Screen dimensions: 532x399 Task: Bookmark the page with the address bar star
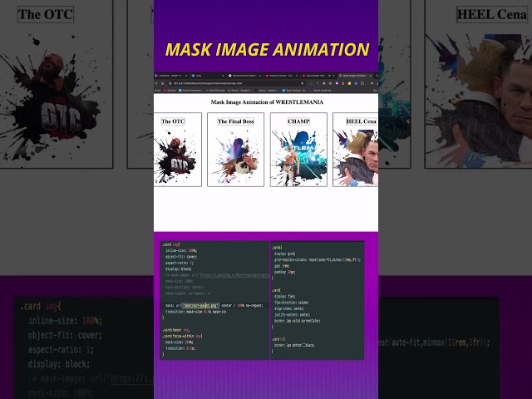tap(303, 83)
